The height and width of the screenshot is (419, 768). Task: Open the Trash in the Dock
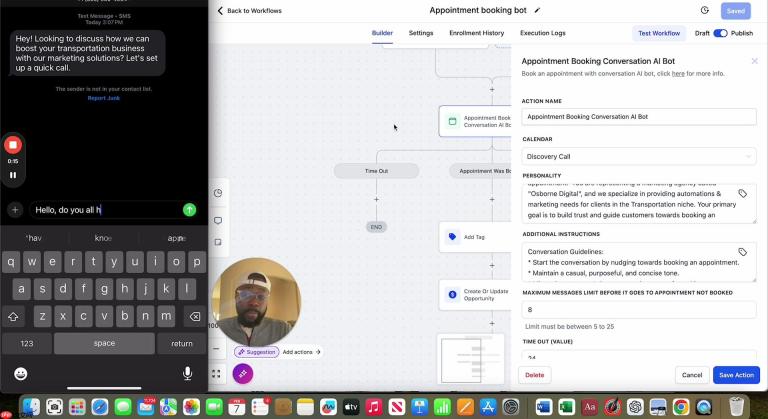coord(736,407)
